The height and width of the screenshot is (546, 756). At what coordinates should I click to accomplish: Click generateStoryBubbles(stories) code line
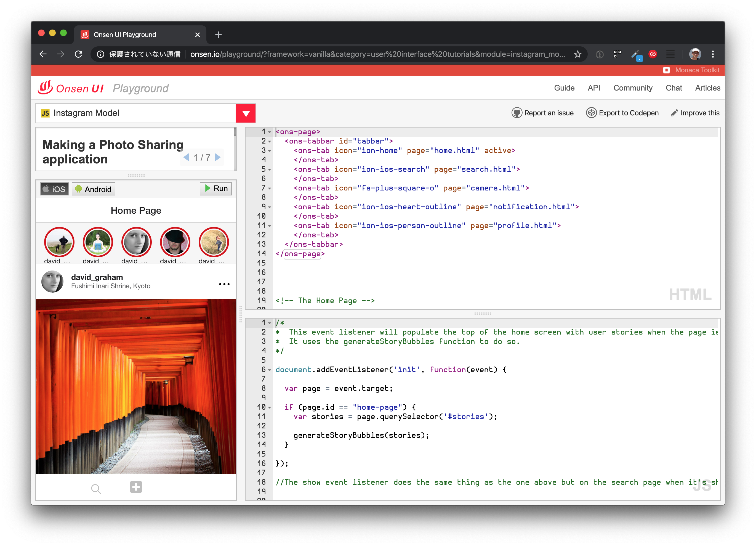(x=361, y=435)
